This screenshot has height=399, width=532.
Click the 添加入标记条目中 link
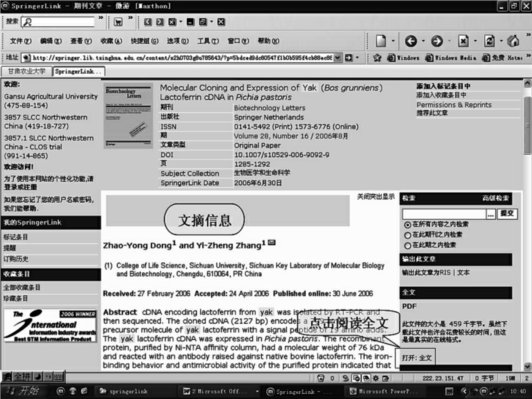click(443, 86)
